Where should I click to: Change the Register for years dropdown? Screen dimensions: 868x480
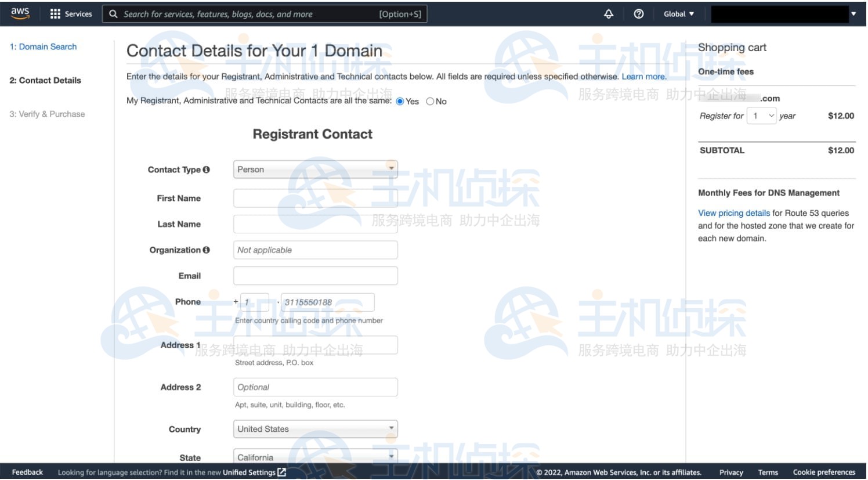point(761,116)
